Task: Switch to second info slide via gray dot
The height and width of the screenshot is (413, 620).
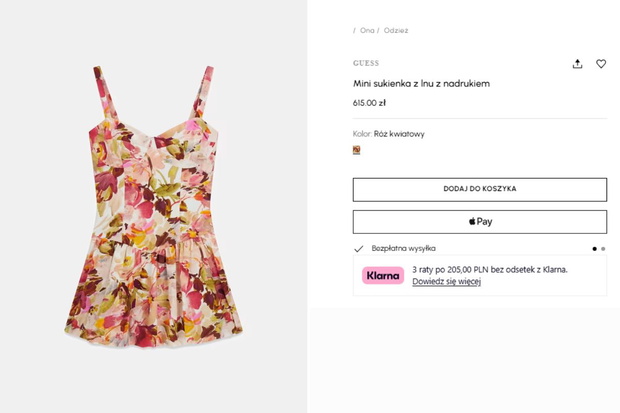Action: click(x=603, y=249)
